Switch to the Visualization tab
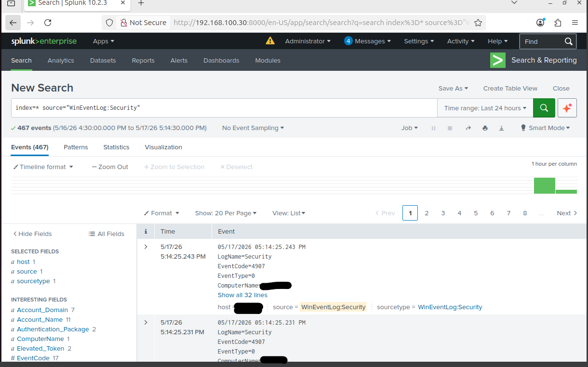The width and height of the screenshot is (588, 367). pyautogui.click(x=163, y=147)
